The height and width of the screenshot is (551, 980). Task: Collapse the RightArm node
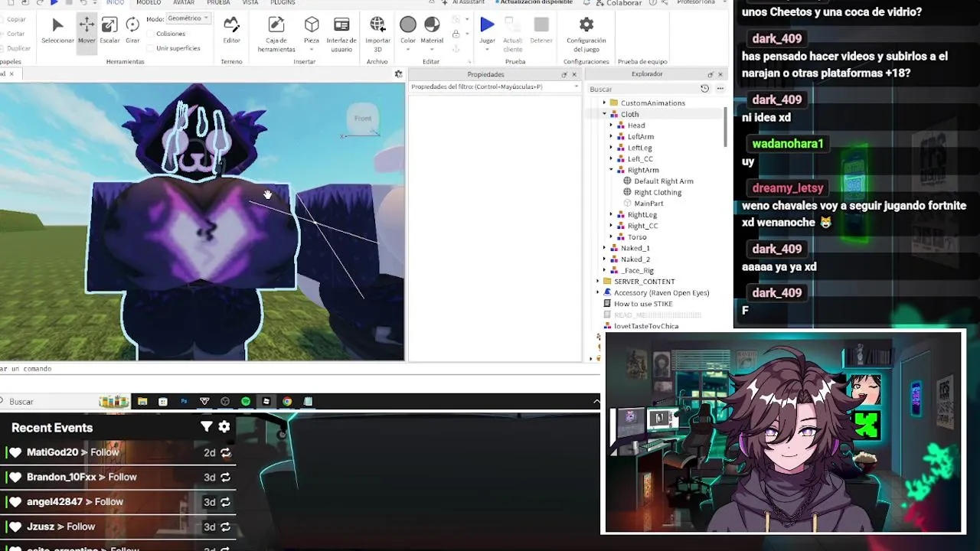[x=611, y=170]
